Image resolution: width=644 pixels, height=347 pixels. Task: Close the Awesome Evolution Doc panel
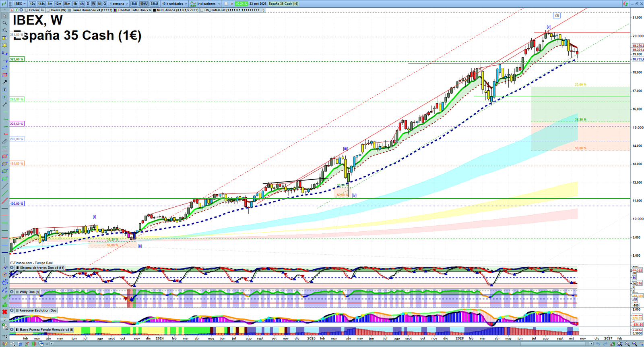tap(12, 310)
